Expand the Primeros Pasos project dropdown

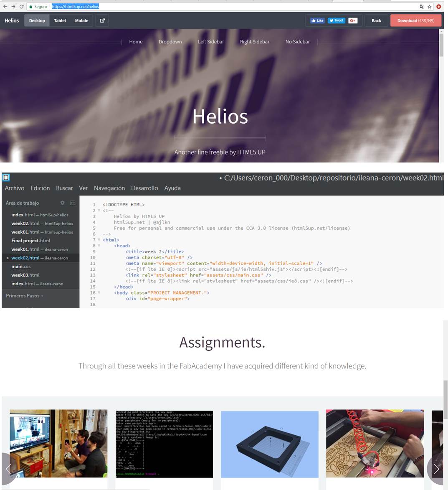click(x=24, y=296)
